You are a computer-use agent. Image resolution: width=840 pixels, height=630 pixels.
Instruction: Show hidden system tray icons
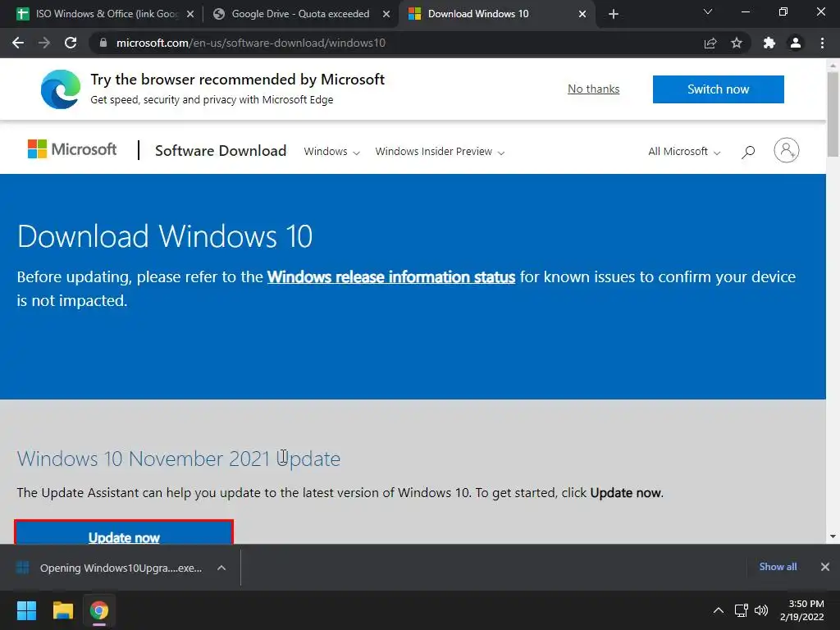719,610
